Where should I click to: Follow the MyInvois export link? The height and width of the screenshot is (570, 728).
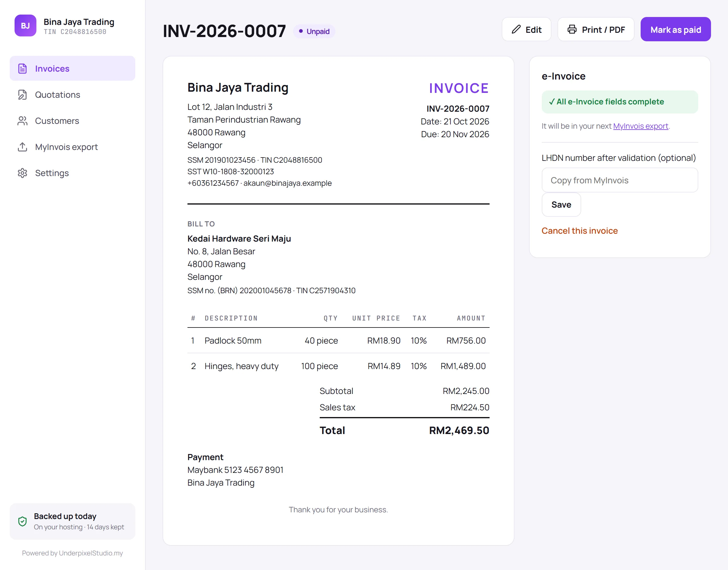pyautogui.click(x=640, y=126)
